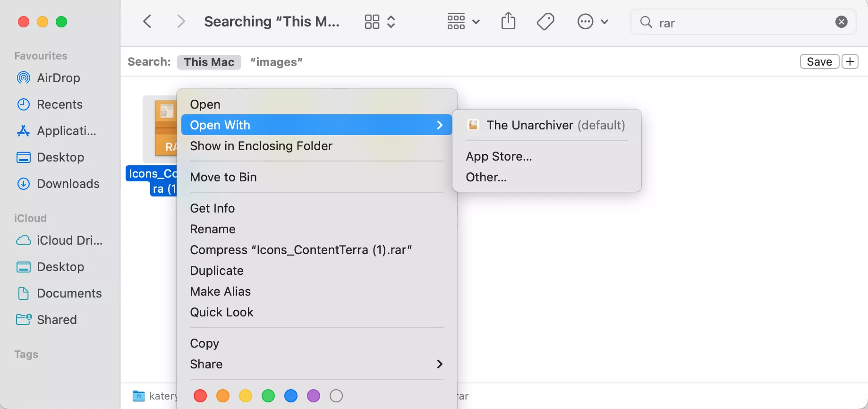The height and width of the screenshot is (409, 868).
Task: Click the Share toolbar icon
Action: [x=508, y=21]
